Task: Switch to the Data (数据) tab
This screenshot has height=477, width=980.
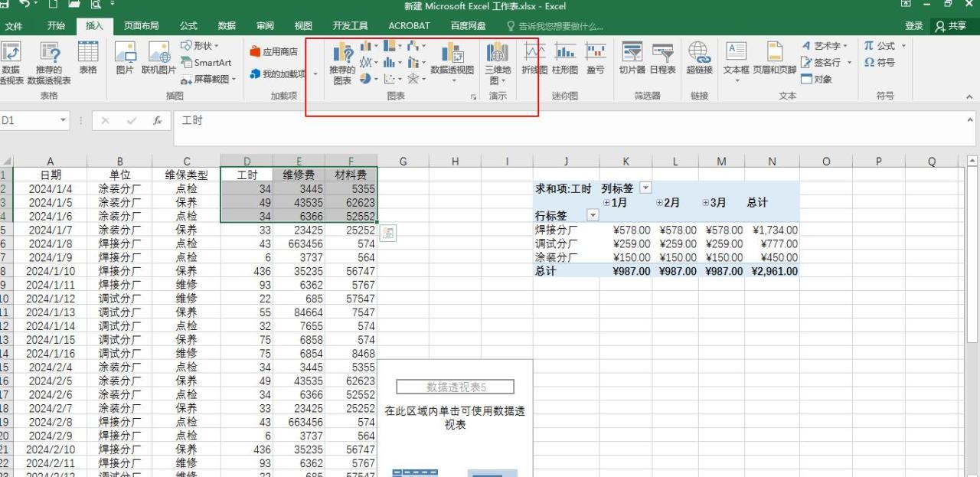Action: pyautogui.click(x=227, y=26)
